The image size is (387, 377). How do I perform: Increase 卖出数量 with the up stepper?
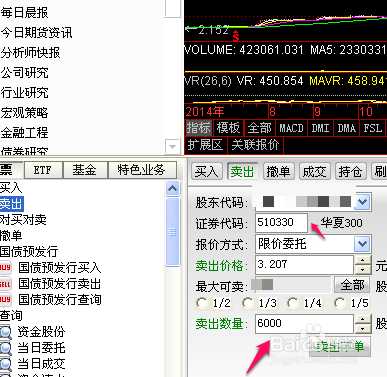(x=363, y=319)
